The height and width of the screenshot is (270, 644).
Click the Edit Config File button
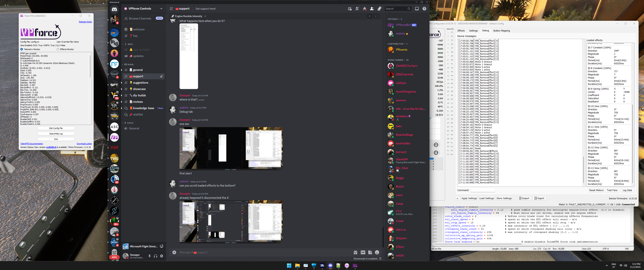pyautogui.click(x=56, y=128)
